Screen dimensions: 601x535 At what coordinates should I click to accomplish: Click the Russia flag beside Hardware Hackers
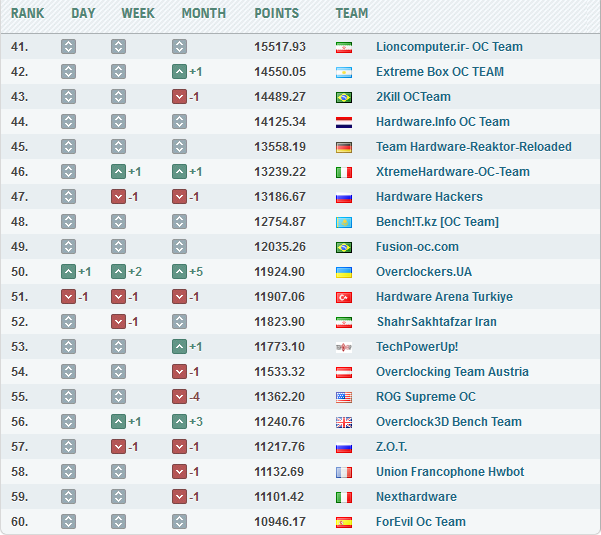(x=344, y=197)
